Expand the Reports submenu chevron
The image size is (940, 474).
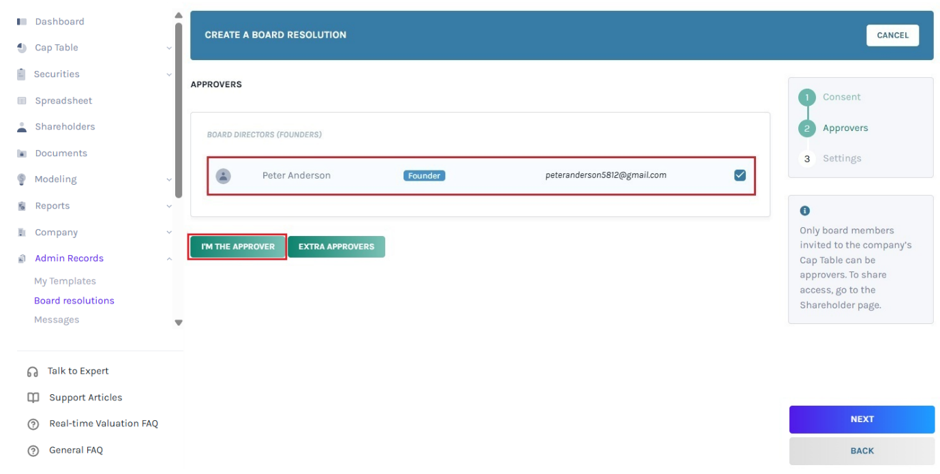coord(169,206)
